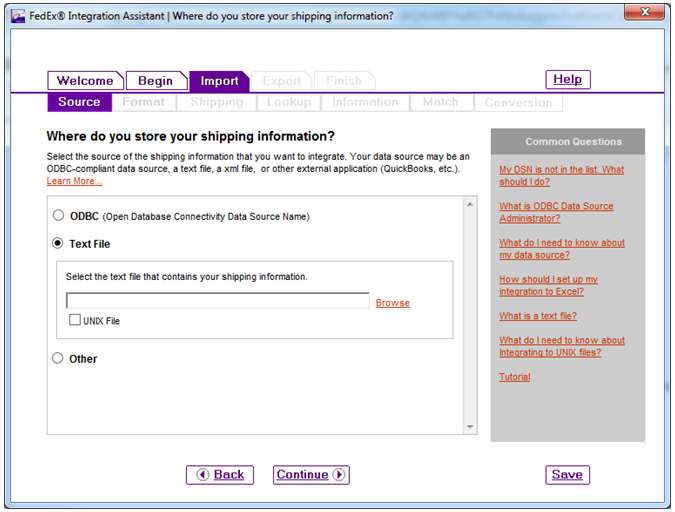The width and height of the screenshot is (675, 512).
Task: Click the 'Where do you store your shipping information?' heading
Action: [x=190, y=136]
